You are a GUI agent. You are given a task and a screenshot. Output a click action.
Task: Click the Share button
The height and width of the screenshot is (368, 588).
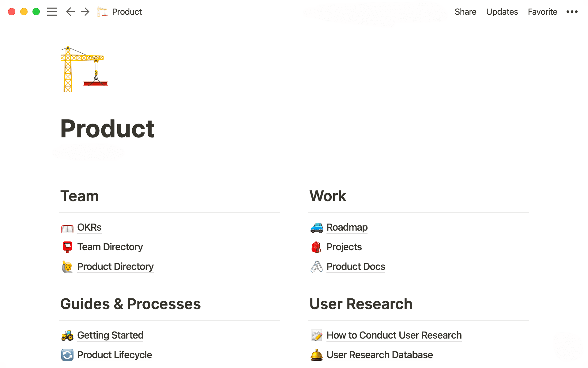pyautogui.click(x=466, y=12)
